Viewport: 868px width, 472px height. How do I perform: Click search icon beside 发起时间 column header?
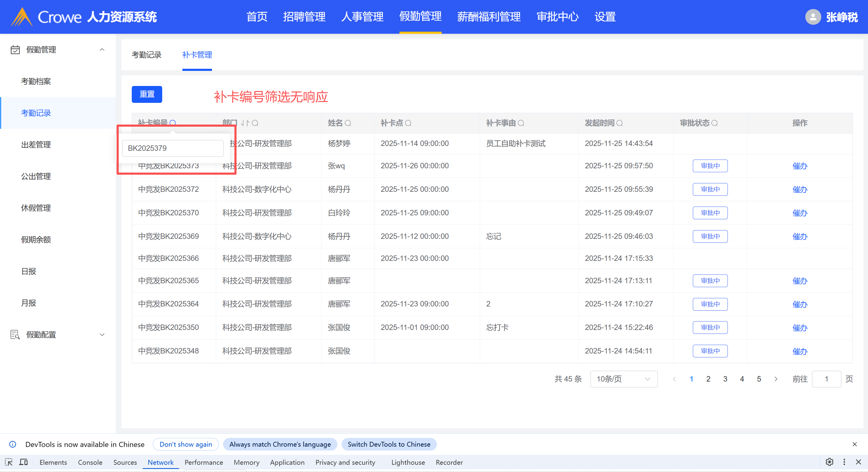[619, 123]
